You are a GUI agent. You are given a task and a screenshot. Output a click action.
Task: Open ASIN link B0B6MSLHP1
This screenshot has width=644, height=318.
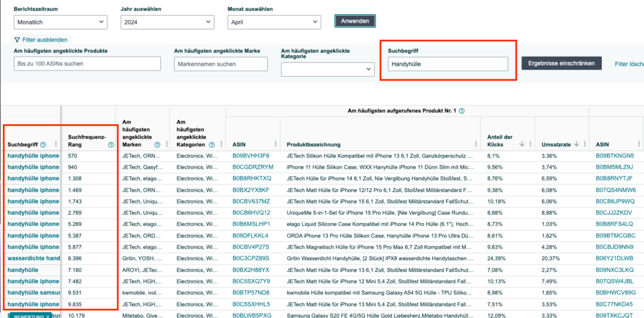coord(251,224)
